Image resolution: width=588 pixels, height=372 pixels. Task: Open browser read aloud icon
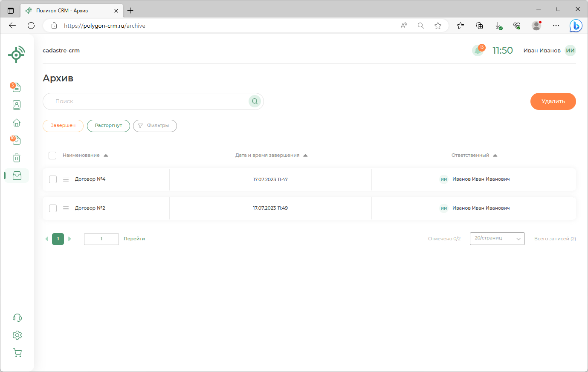pos(404,26)
